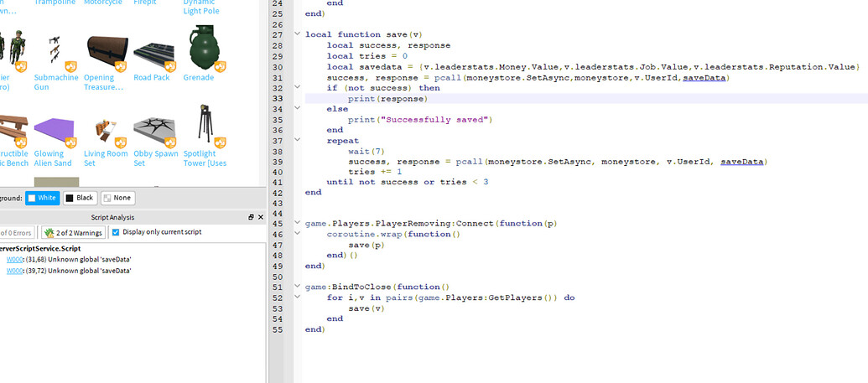This screenshot has width=868, height=383.
Task: Collapse the save function at line 27
Action: pos(297,34)
